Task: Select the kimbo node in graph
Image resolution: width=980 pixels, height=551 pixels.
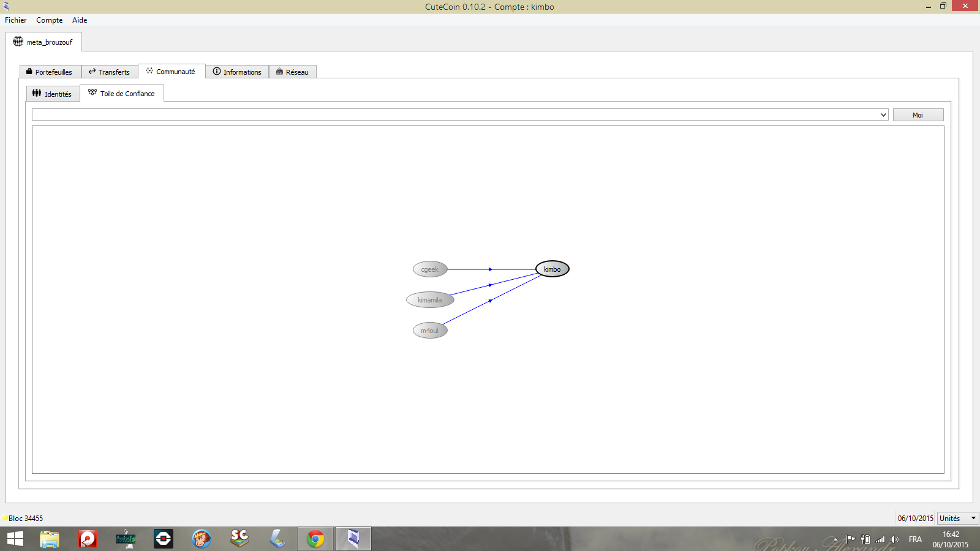Action: point(552,269)
